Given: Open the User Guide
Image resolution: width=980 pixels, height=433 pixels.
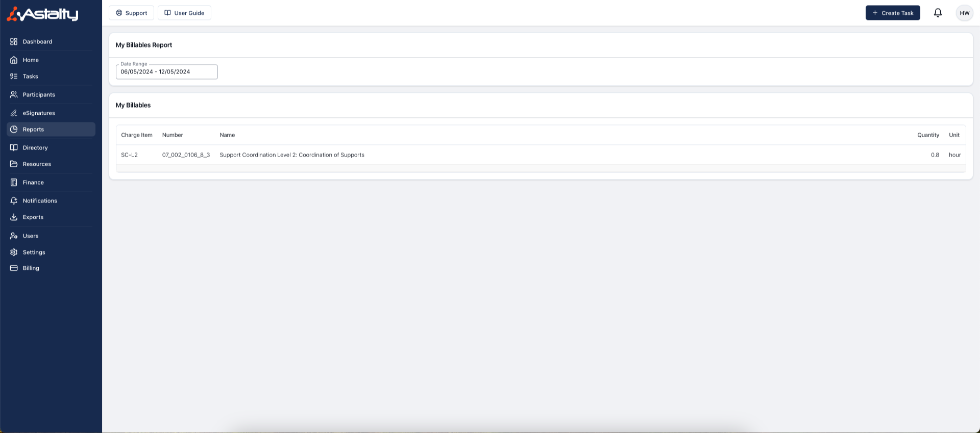Looking at the screenshot, I should click(184, 13).
